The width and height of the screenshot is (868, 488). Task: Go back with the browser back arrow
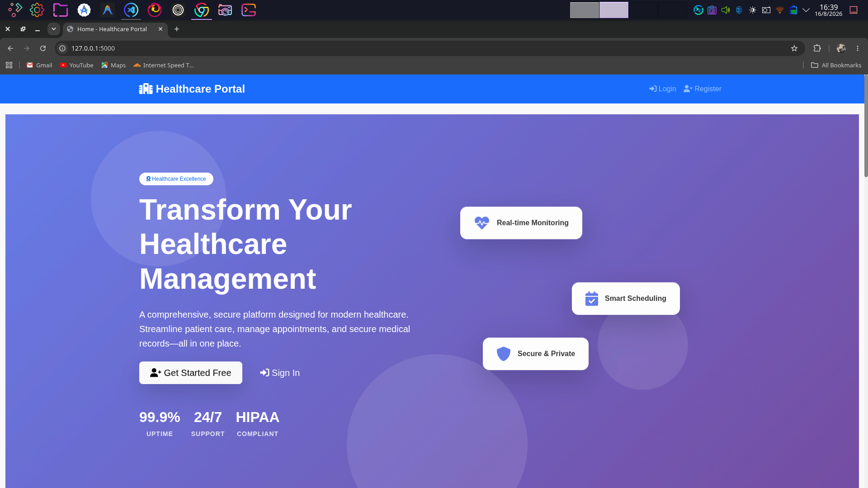click(10, 48)
